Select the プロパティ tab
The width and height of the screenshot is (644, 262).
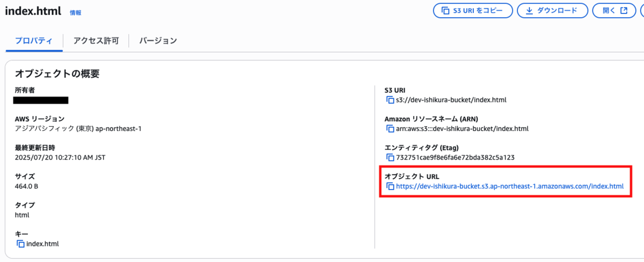pyautogui.click(x=34, y=40)
